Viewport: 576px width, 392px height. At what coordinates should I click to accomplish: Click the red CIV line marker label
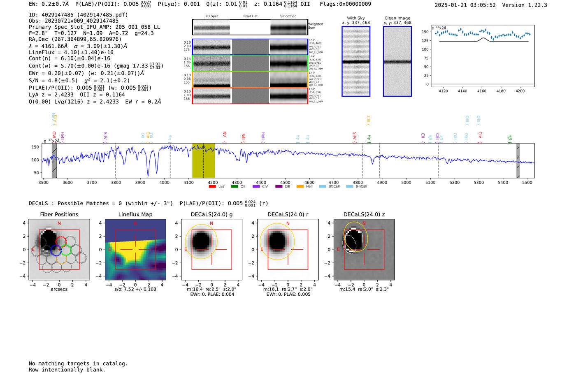pos(480,137)
